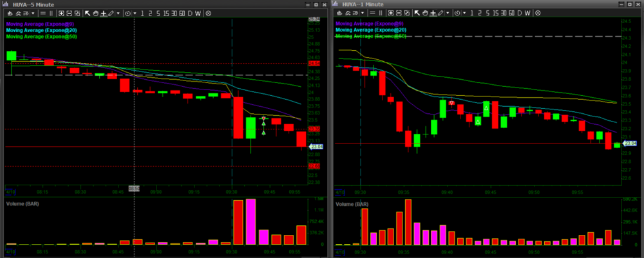Image resolution: width=644 pixels, height=258 pixels.
Task: Click the Weekly (W) button in 5 Minute chart
Action: pyautogui.click(x=198, y=14)
